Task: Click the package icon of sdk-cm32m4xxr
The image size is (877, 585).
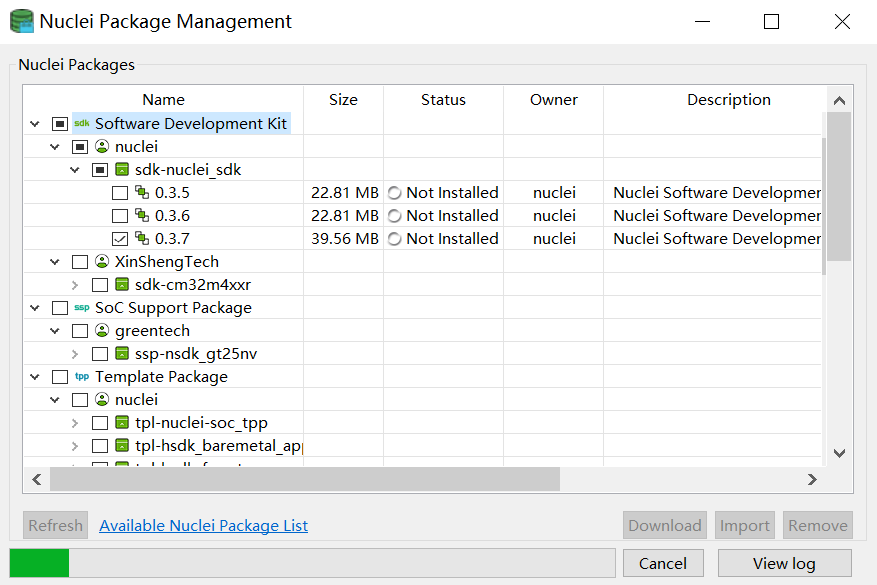Action: click(122, 284)
